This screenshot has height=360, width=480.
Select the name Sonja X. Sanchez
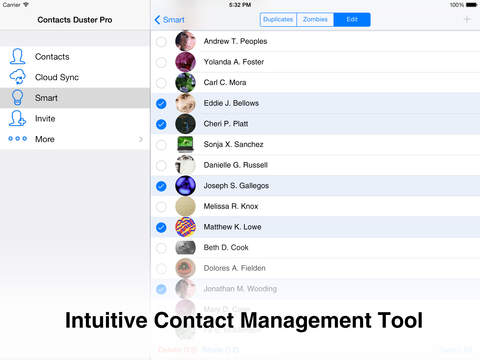[x=233, y=144]
